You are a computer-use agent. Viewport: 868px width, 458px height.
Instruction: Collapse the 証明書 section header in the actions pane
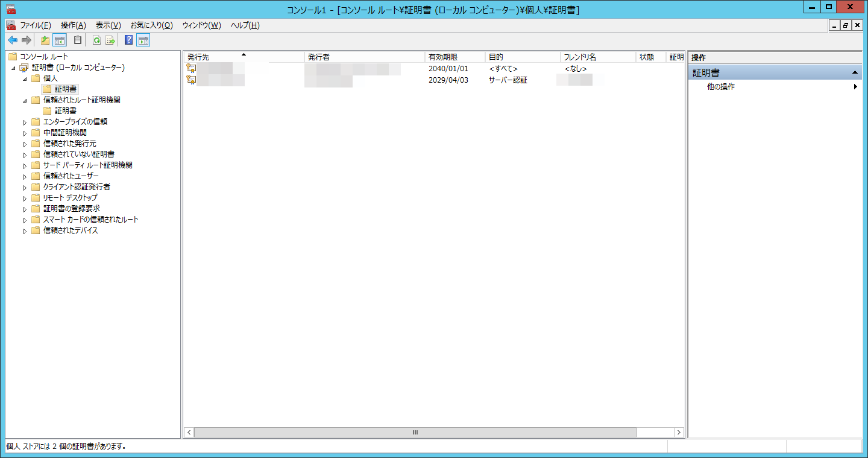(x=855, y=72)
